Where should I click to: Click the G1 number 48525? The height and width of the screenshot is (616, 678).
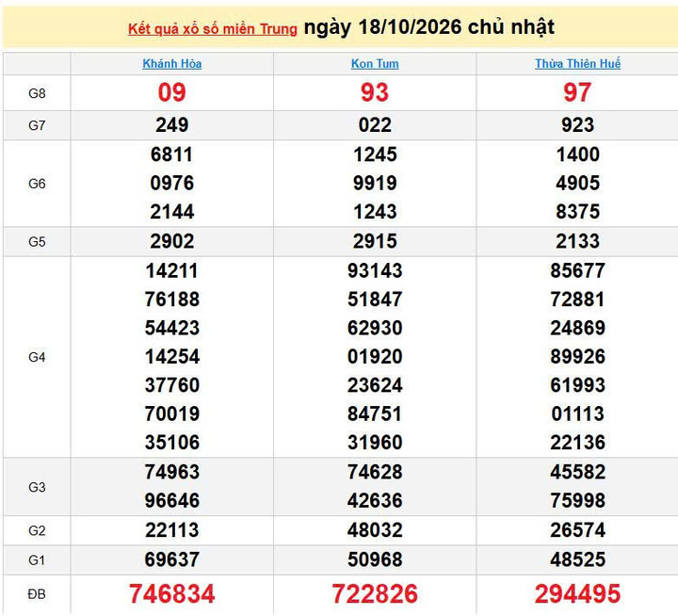577,559
